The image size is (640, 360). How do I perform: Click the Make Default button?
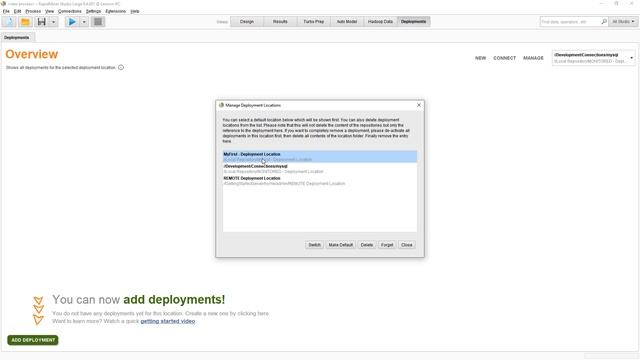point(340,245)
